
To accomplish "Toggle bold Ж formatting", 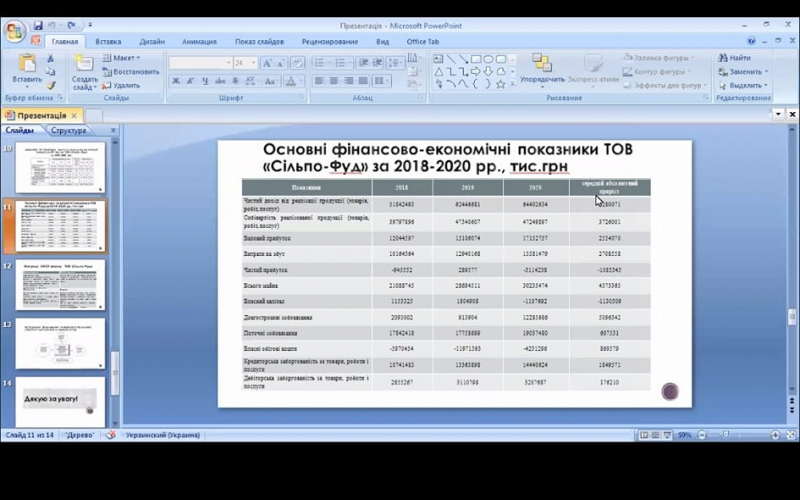I will pyautogui.click(x=176, y=81).
